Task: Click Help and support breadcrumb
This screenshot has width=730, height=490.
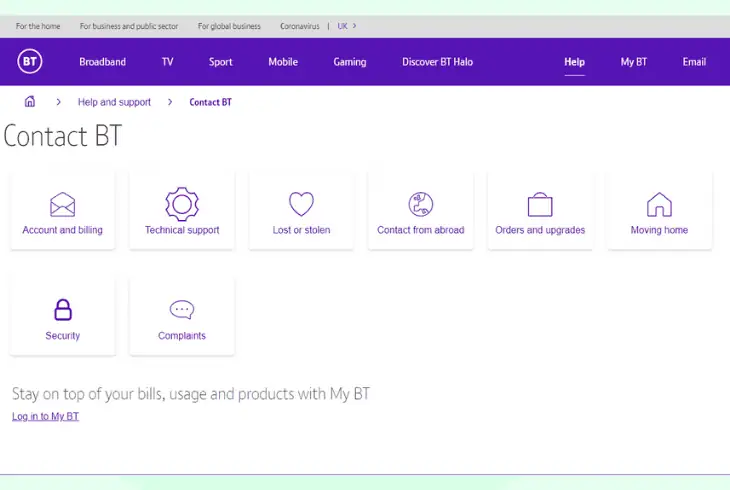Action: click(x=115, y=102)
